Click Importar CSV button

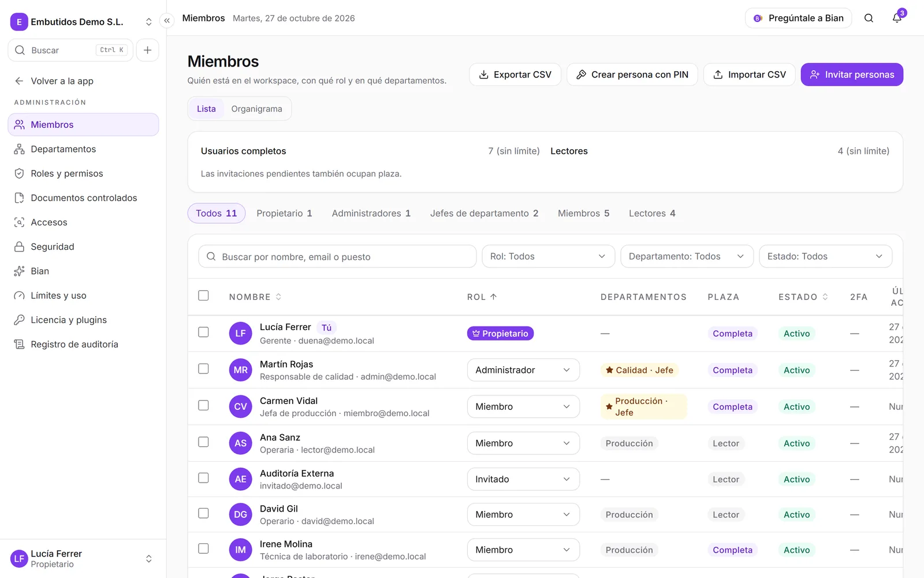click(x=750, y=75)
